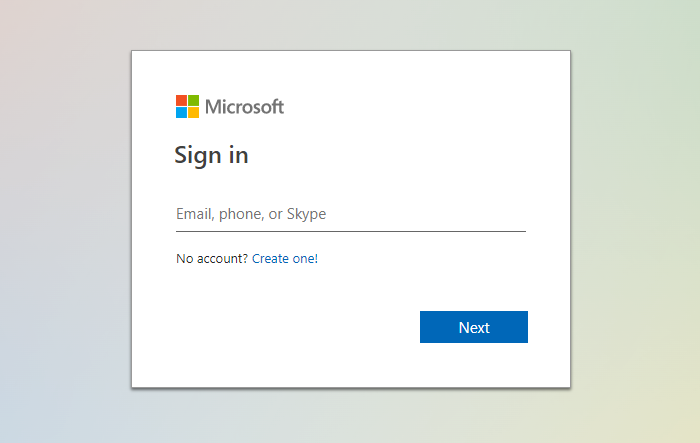Image resolution: width=700 pixels, height=443 pixels.
Task: Click empty white space left of Next button
Action: 300,327
